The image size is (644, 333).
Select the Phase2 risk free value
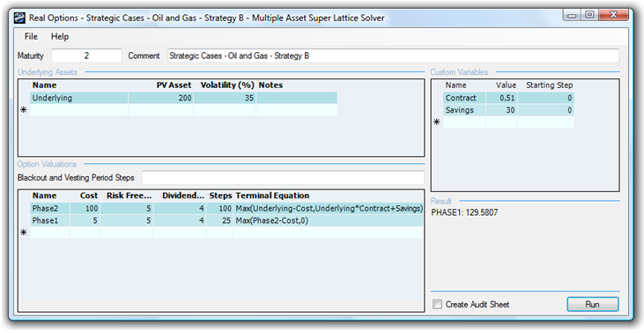127,208
